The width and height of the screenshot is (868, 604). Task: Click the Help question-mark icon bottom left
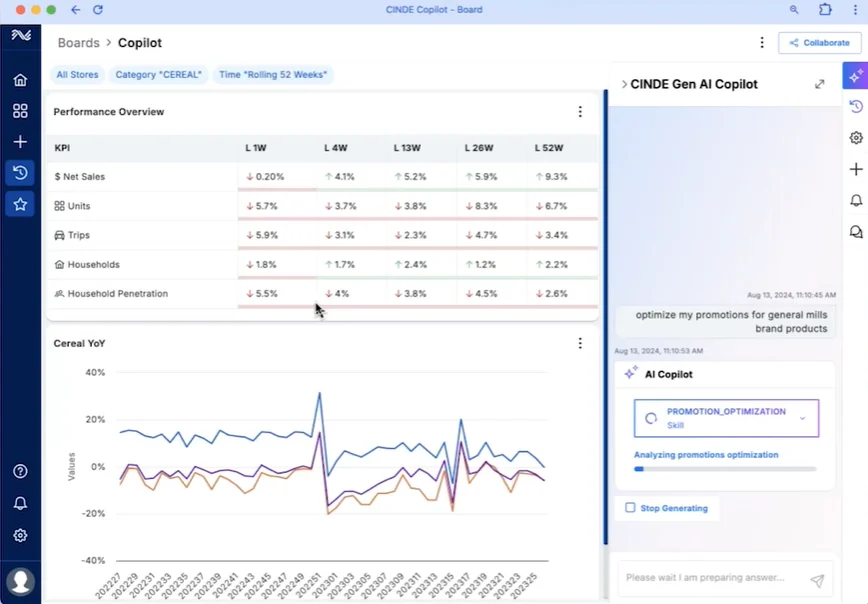pyautogui.click(x=20, y=470)
